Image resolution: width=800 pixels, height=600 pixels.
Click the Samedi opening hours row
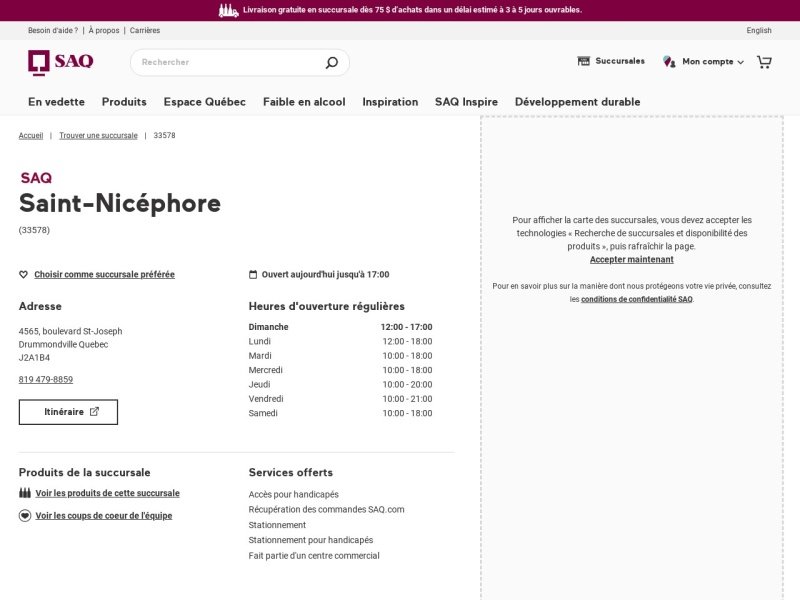click(340, 413)
